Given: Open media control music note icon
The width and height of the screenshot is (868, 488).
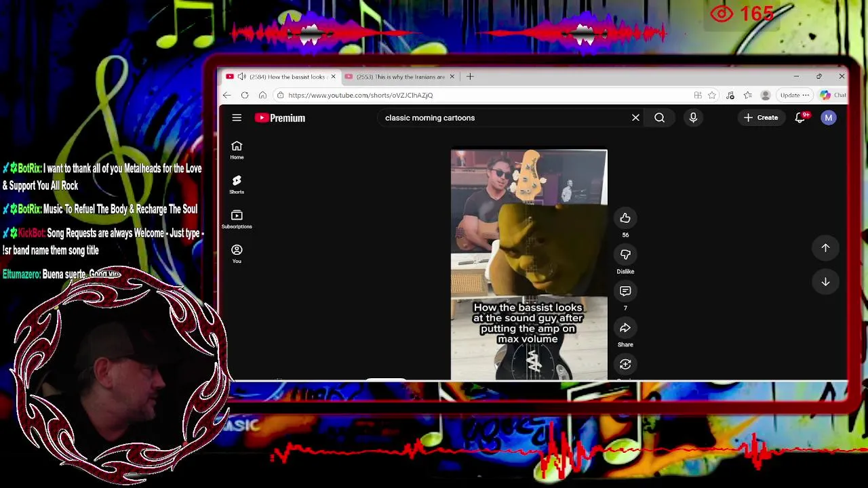Looking at the screenshot, I should click(x=730, y=95).
